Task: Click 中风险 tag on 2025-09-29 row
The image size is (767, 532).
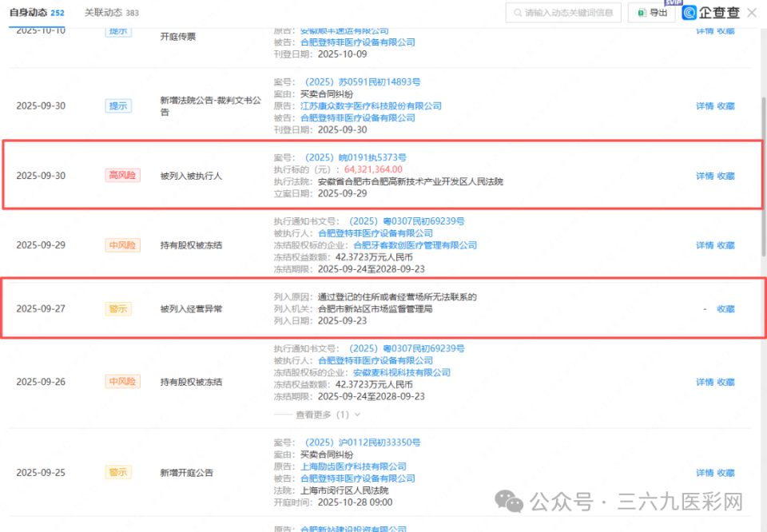Action: click(x=123, y=245)
